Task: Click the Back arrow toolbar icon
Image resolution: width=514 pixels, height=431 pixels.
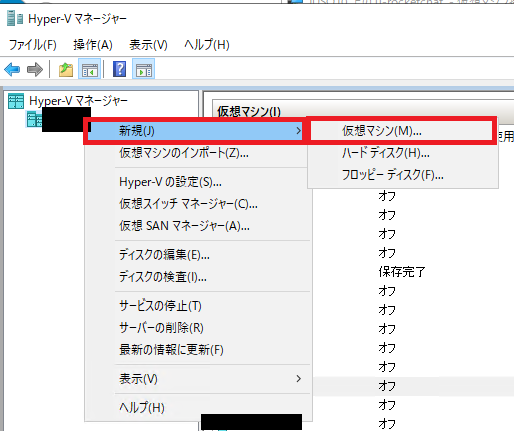Action: (12, 69)
